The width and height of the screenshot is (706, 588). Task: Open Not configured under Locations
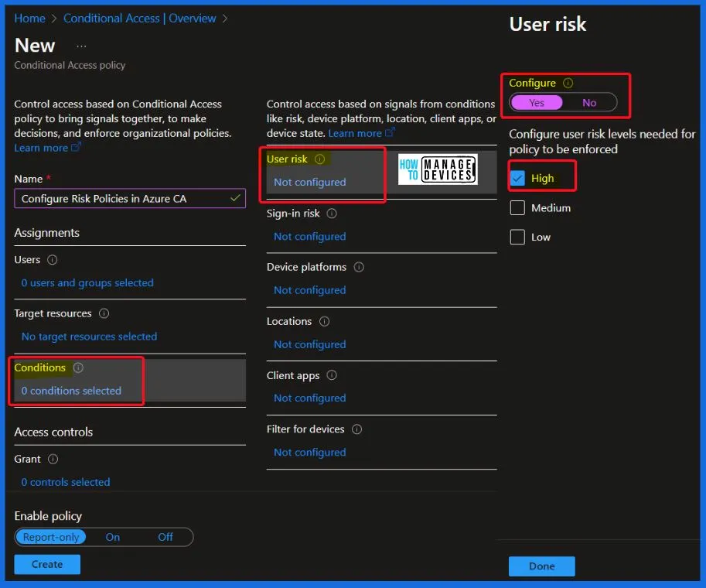[x=310, y=344]
